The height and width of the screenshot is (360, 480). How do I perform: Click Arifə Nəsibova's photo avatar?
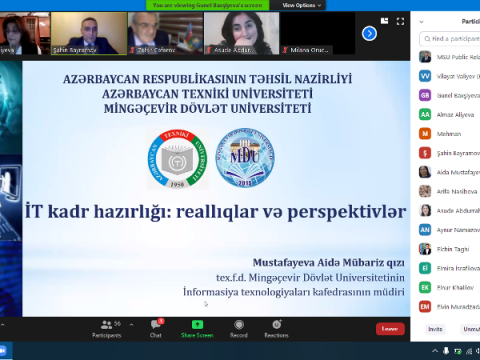[x=425, y=191]
